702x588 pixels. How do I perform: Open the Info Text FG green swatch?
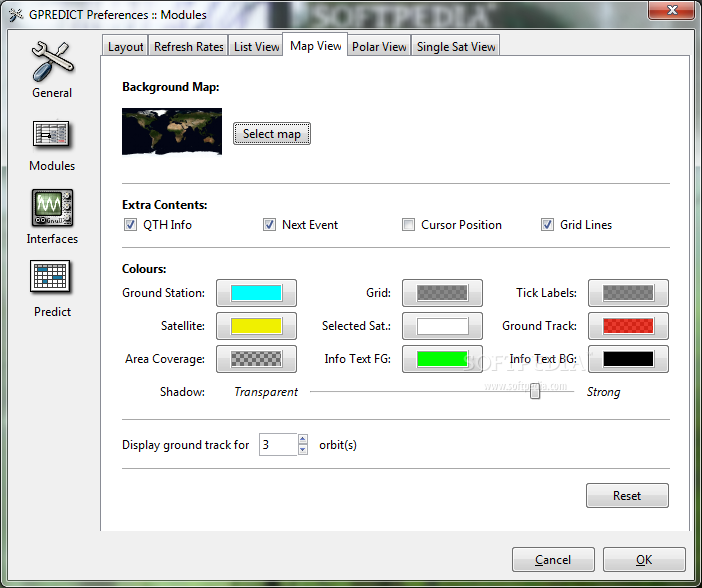[x=442, y=359]
